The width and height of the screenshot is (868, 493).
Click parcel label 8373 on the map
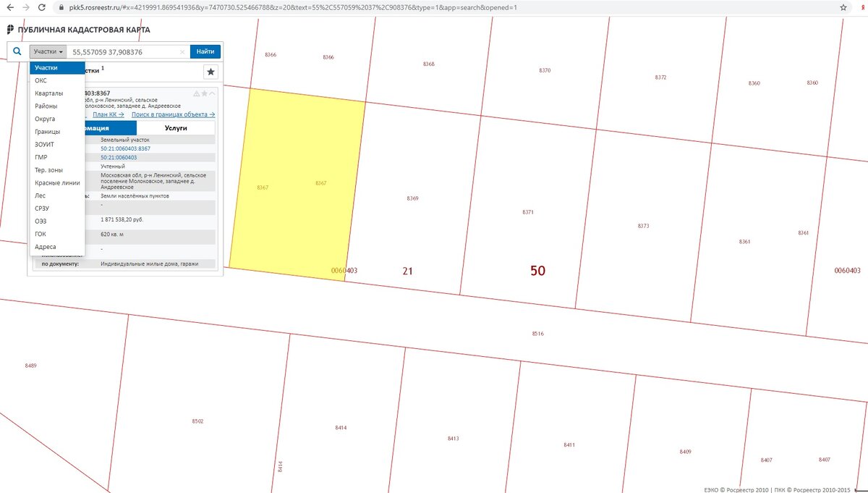coord(643,226)
